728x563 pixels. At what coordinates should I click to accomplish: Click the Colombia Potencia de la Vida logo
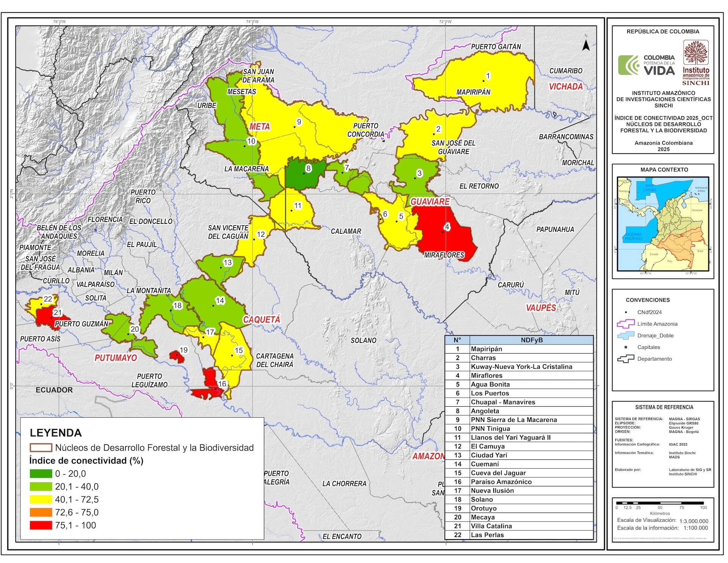point(646,65)
